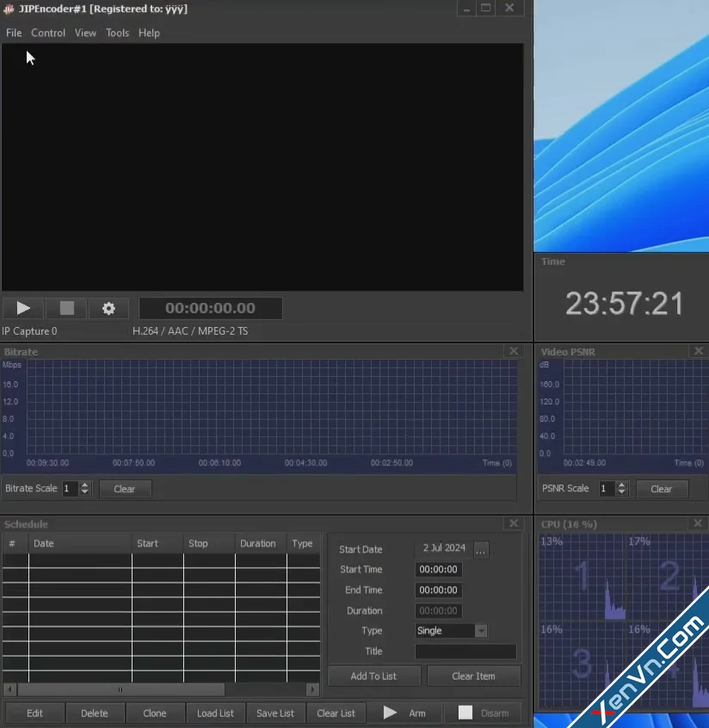Sort schedule by Date column header
Screen dimensions: 709x728
tap(80, 543)
